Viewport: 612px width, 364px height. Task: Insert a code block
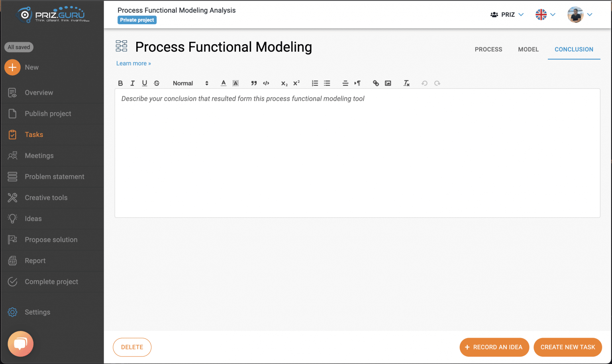[266, 83]
